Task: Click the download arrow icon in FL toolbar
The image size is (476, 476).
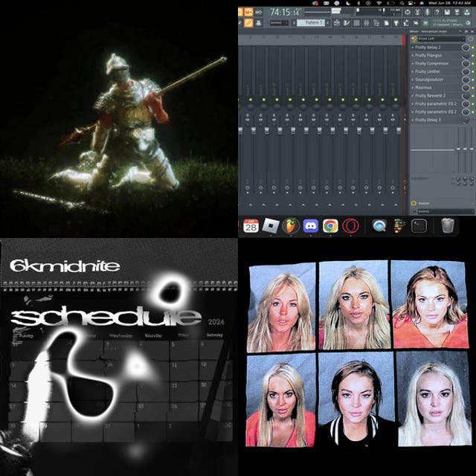Action: coord(466,12)
